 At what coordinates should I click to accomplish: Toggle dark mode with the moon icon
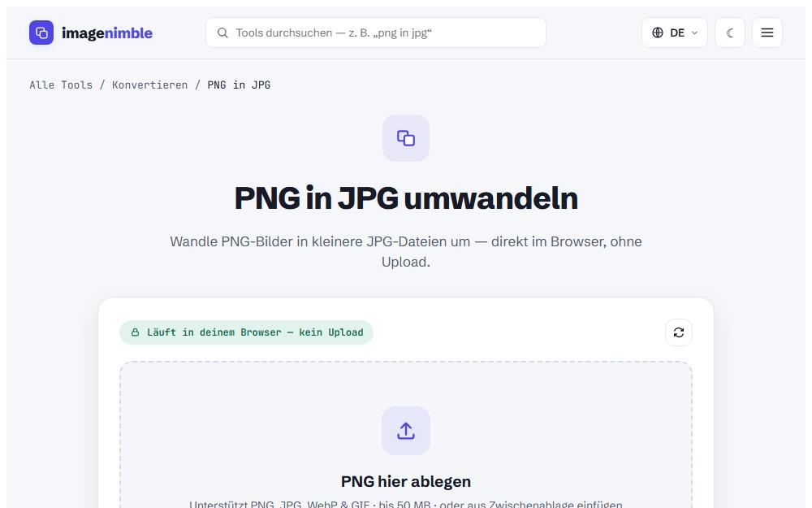click(730, 33)
